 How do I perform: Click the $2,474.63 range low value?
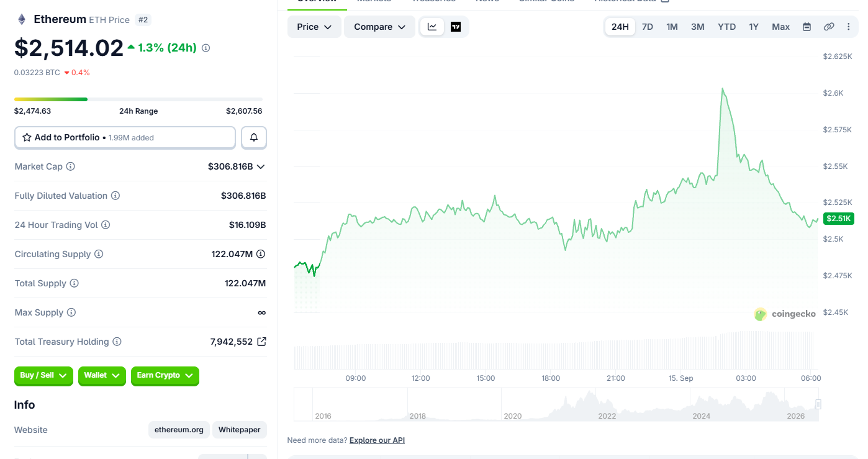[x=32, y=111]
